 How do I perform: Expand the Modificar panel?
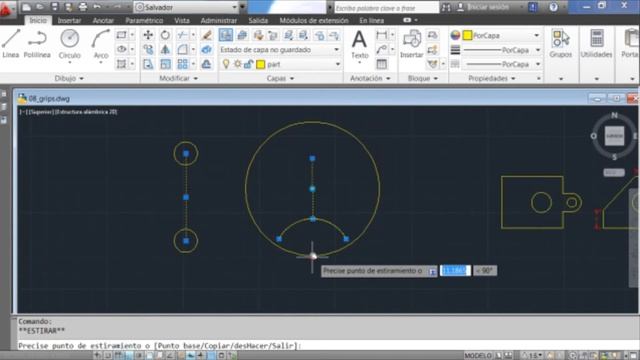tap(178, 78)
